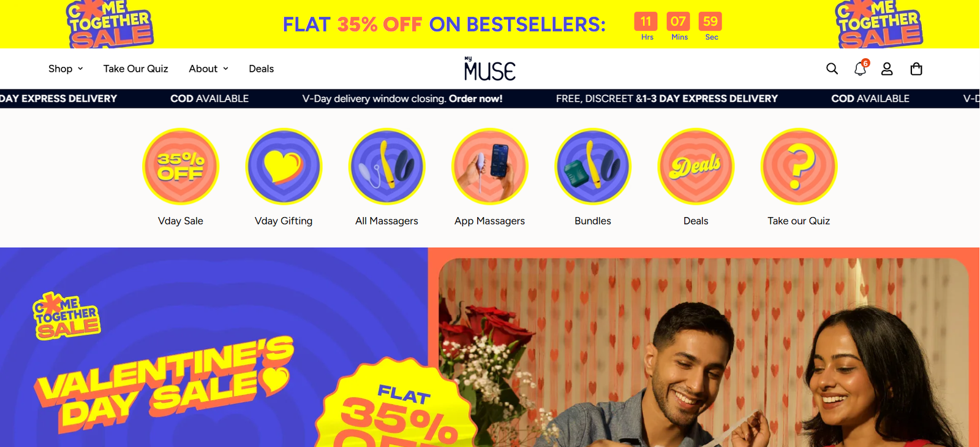Click the V-Day delivery Order now text
The image size is (980, 447).
click(402, 98)
